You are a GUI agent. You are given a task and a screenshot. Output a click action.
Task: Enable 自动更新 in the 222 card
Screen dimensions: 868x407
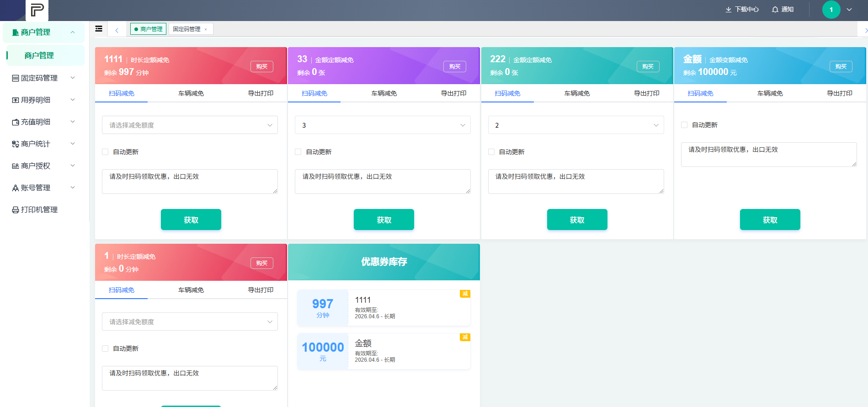[x=491, y=152]
